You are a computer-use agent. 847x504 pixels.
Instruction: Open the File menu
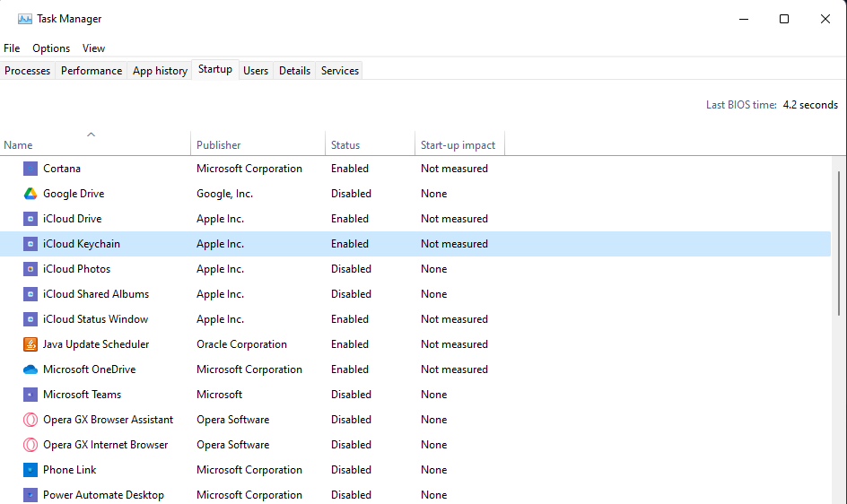(x=12, y=48)
